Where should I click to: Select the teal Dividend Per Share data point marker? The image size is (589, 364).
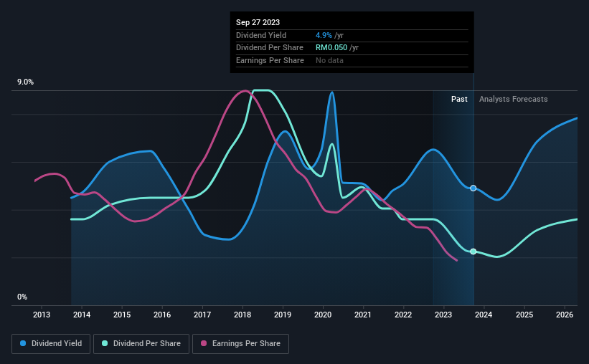coord(473,252)
